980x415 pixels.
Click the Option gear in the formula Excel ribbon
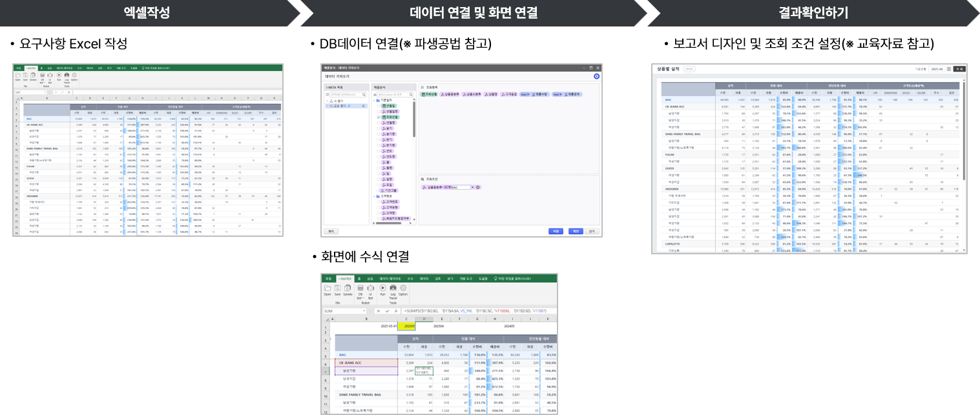coord(403,288)
